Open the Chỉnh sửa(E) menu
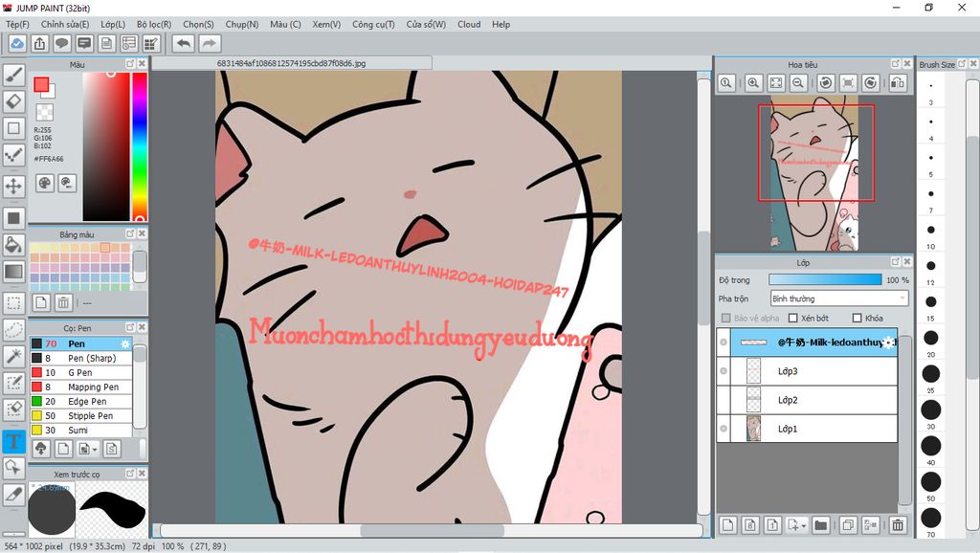Viewport: 980px width, 553px height. [65, 24]
